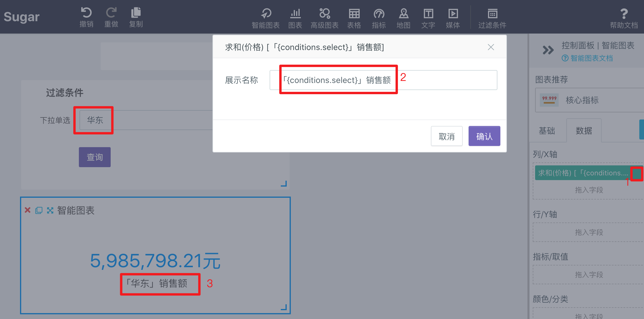
Task: Delete the 智能图表 widget with red X
Action: pyautogui.click(x=28, y=210)
